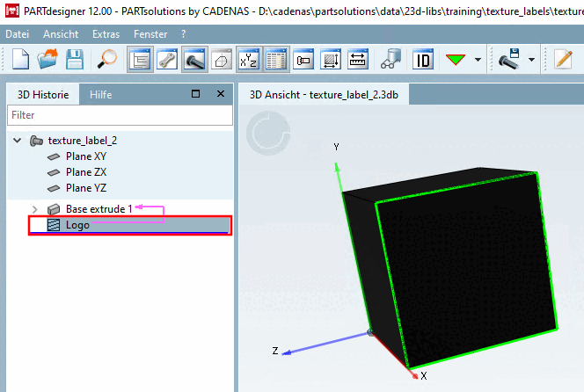Select the 3D Ansicht texture_label_2.3db tab
Image resolution: width=584 pixels, height=392 pixels.
click(x=324, y=95)
